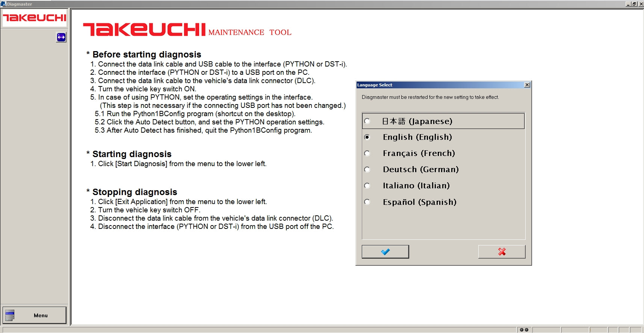644x333 pixels.
Task: Pick the Español (Spanish) radio option
Action: coord(367,202)
